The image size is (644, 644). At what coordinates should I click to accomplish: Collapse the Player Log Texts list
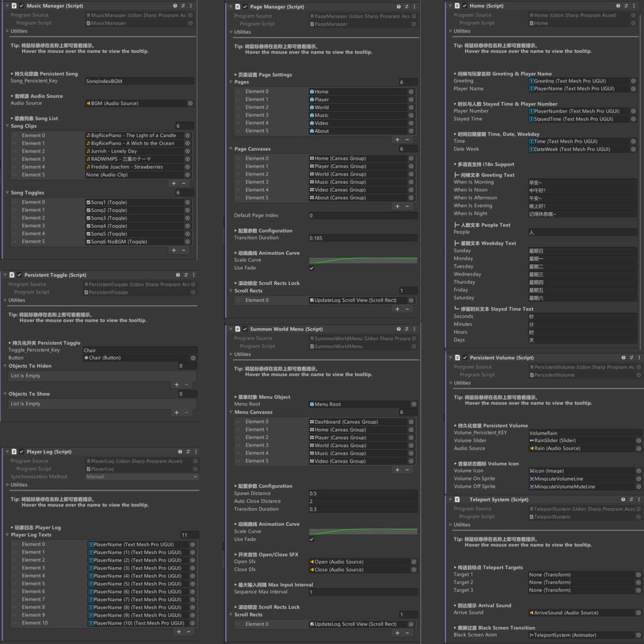pyautogui.click(x=8, y=535)
